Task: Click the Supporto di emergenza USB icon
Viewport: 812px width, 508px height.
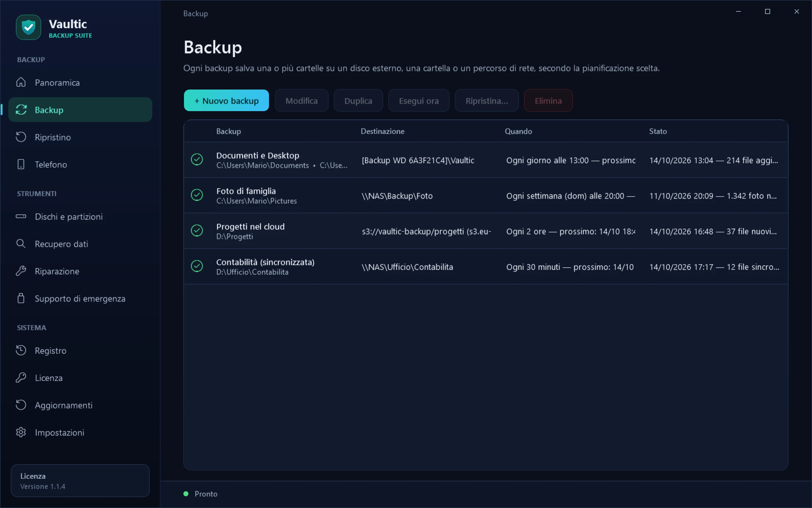Action: click(x=21, y=298)
